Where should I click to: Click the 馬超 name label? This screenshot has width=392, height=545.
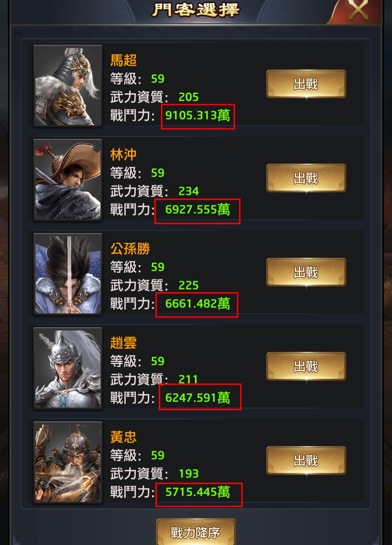(123, 60)
